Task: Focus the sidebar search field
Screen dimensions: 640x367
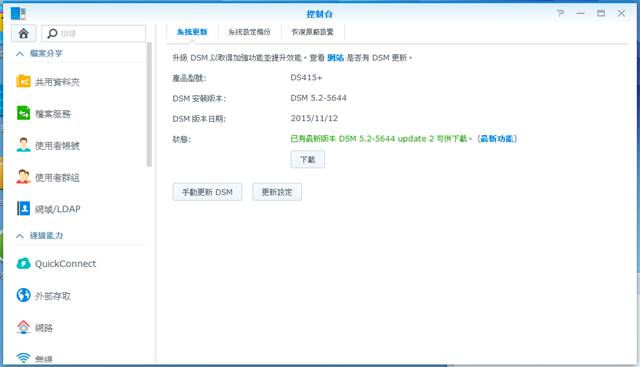Action: tap(93, 33)
